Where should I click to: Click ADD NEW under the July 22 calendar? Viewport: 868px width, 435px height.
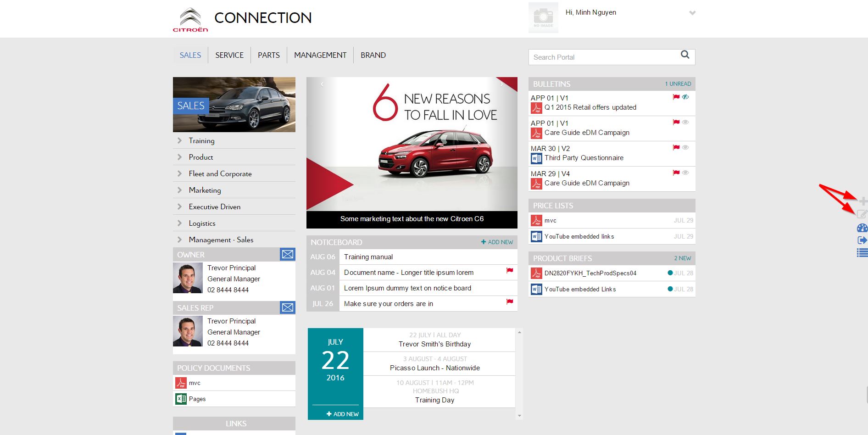point(342,414)
